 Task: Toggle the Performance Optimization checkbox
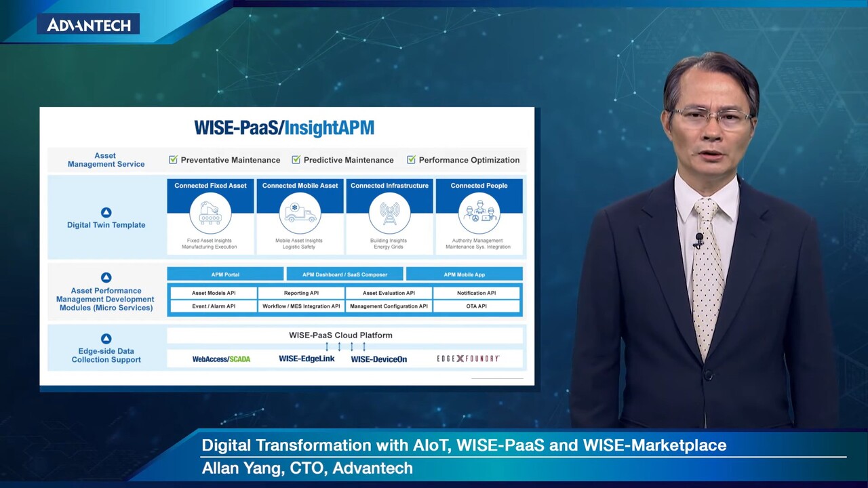click(x=411, y=160)
